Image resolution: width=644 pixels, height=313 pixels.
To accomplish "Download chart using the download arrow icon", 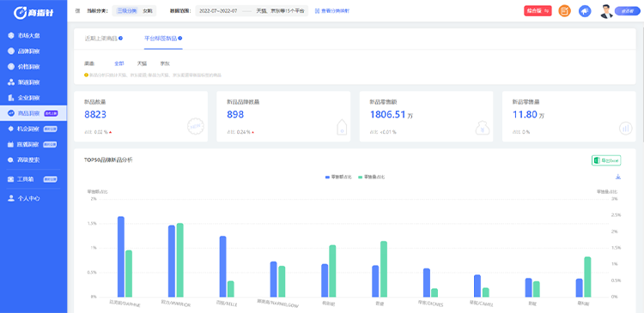I will (x=618, y=177).
